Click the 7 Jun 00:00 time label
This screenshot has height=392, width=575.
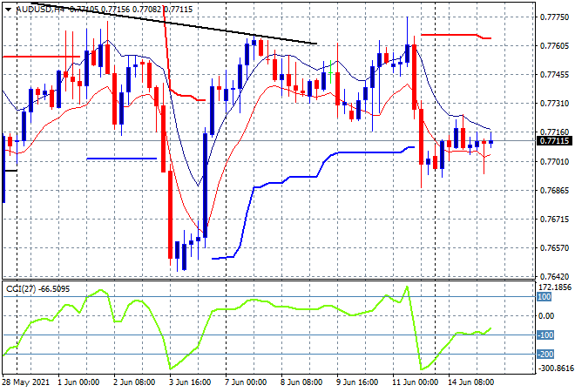pos(246,382)
